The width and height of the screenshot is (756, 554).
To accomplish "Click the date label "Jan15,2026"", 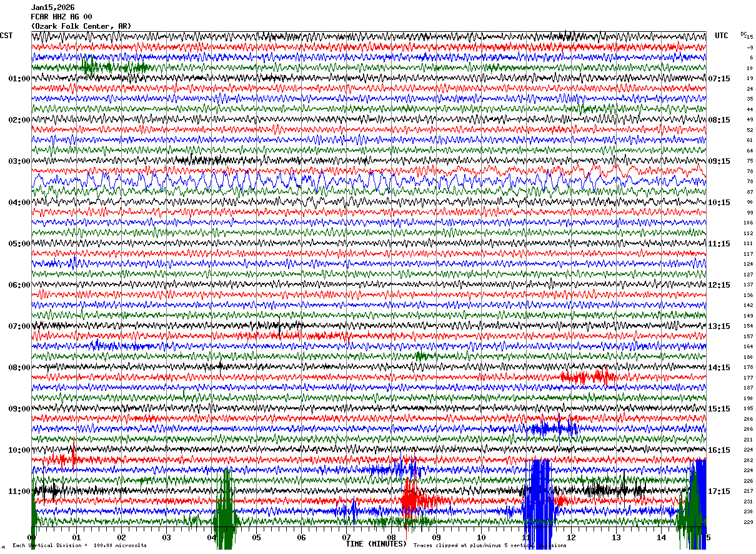I will (x=52, y=8).
